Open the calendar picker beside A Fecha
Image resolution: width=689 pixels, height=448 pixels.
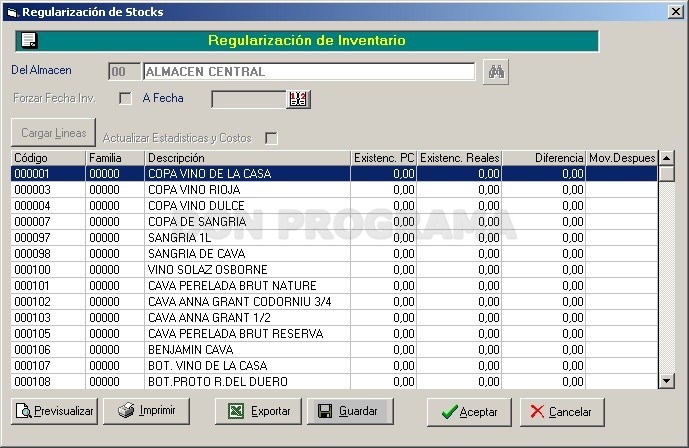pyautogui.click(x=298, y=99)
